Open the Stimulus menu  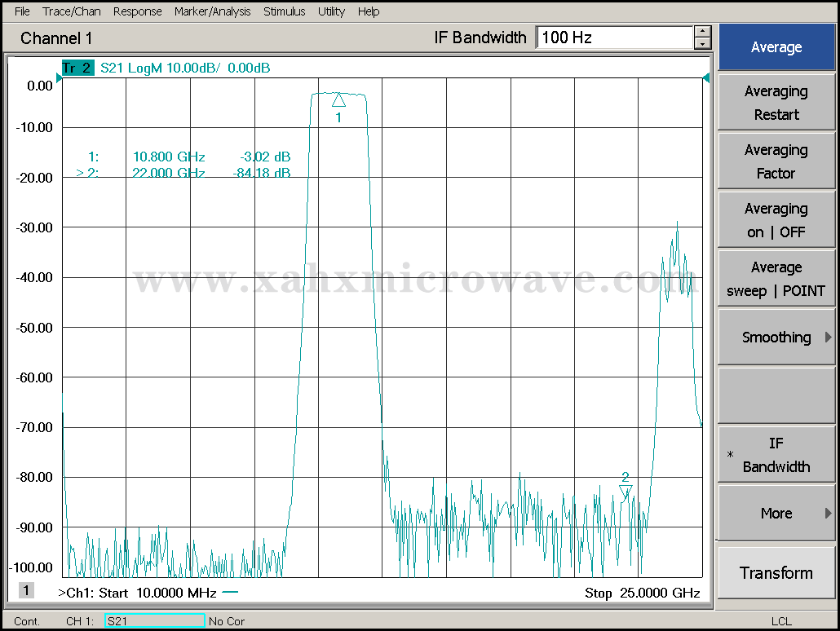point(284,11)
